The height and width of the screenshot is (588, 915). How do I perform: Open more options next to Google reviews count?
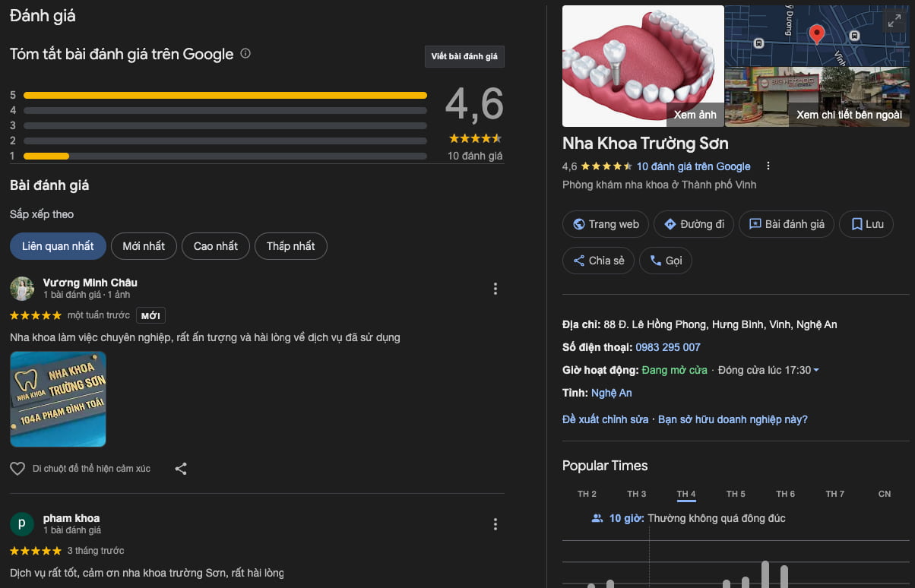[x=768, y=166]
